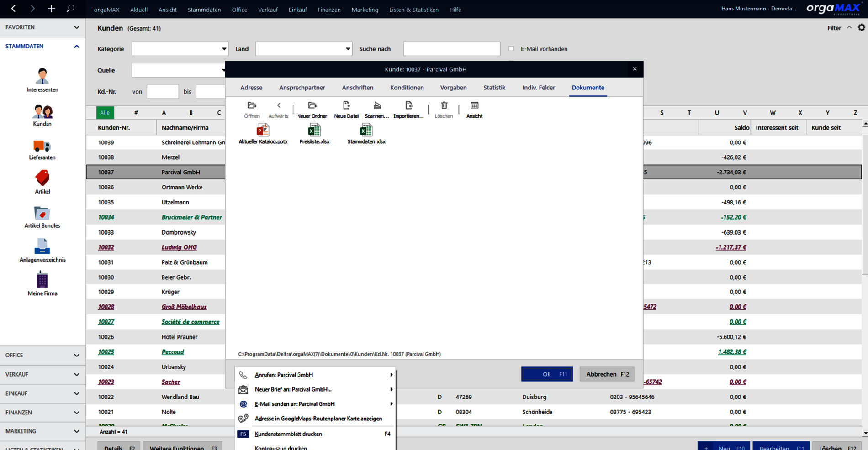The image size is (868, 450).
Task: Show all customers with Alle filter
Action: point(105,113)
